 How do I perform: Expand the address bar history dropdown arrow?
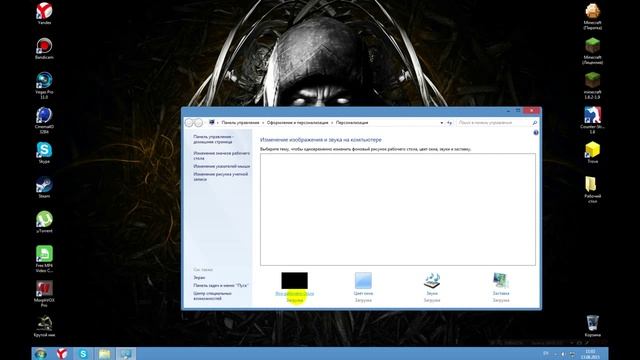pos(442,122)
